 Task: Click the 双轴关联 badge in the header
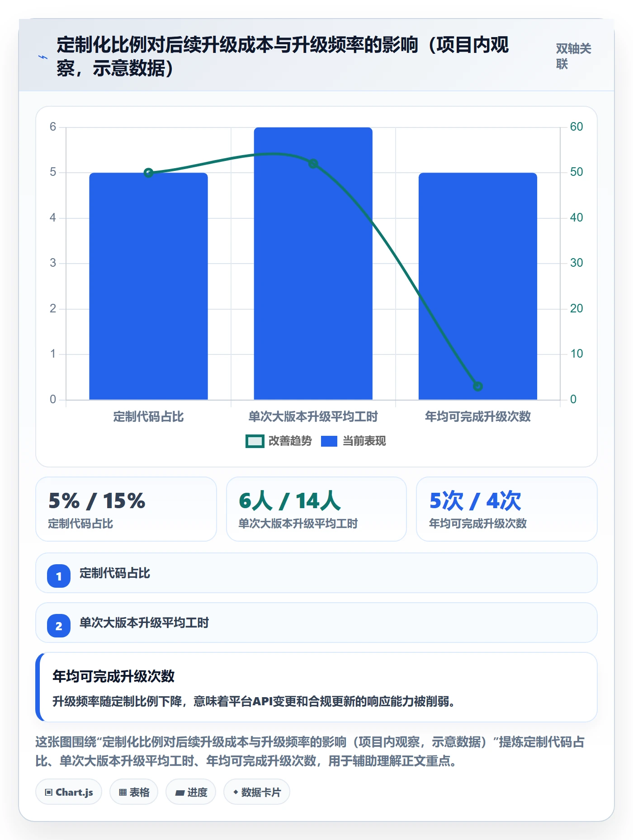pos(573,56)
